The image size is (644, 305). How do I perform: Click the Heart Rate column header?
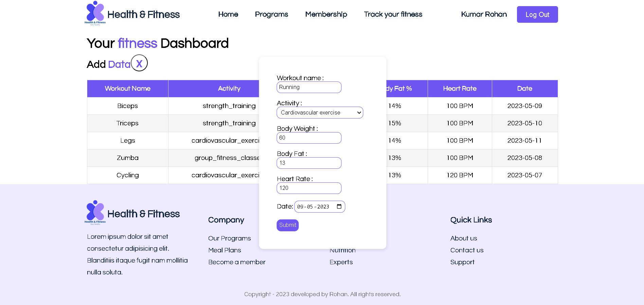click(x=460, y=89)
